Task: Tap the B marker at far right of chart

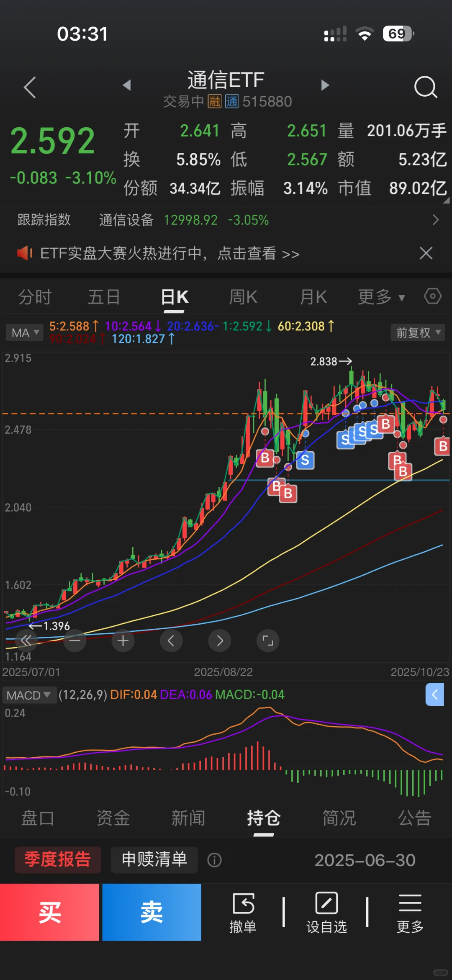Action: click(x=442, y=446)
